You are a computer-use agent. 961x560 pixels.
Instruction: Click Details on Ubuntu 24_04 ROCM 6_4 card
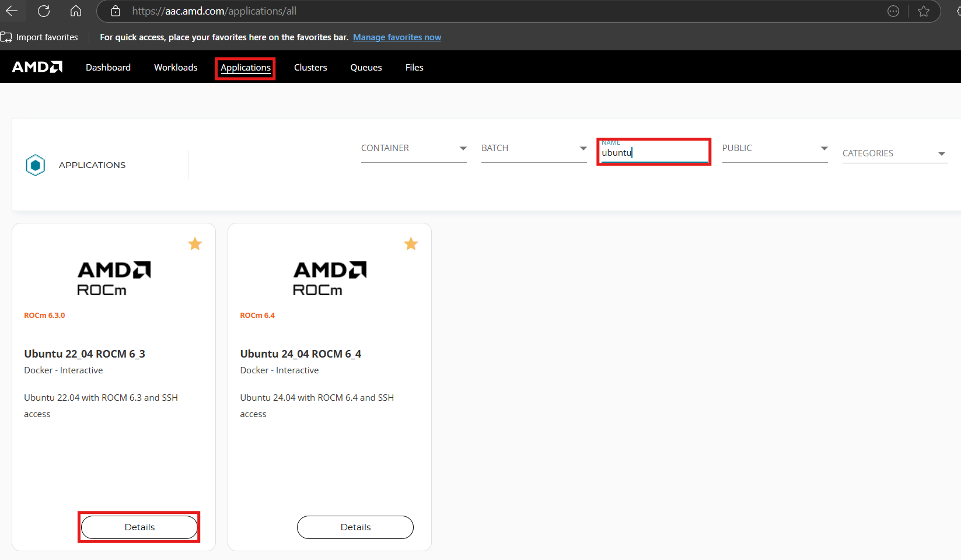click(x=355, y=527)
